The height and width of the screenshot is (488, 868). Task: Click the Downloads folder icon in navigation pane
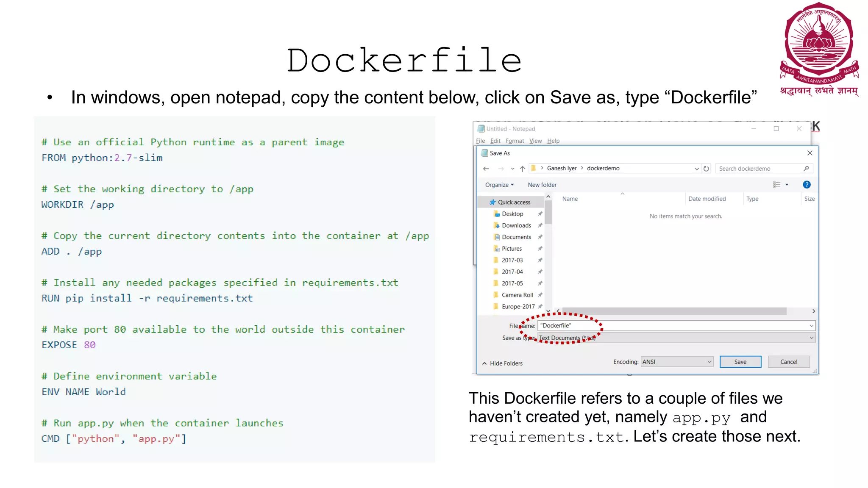tap(497, 225)
